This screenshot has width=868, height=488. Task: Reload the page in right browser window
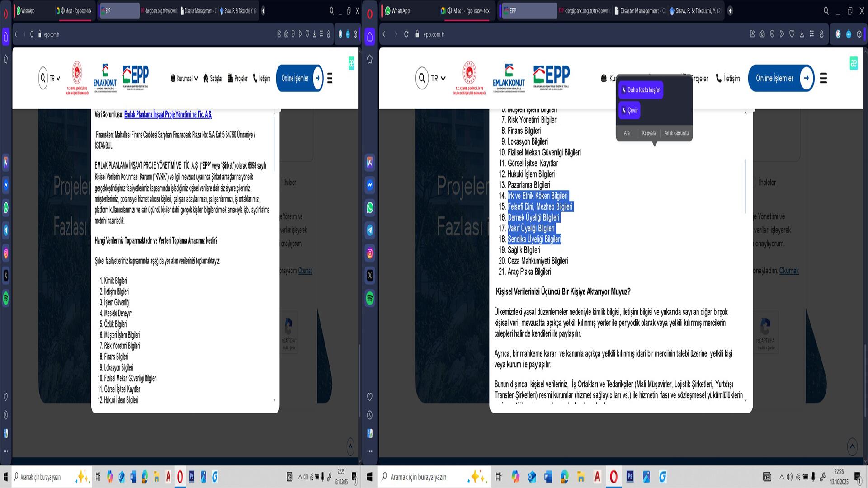pos(406,34)
